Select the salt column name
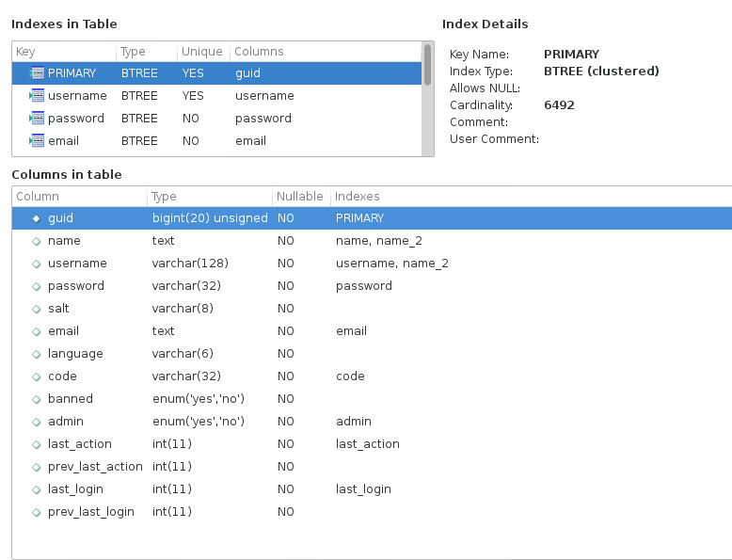Screen dimensions: 732x560 [58, 309]
